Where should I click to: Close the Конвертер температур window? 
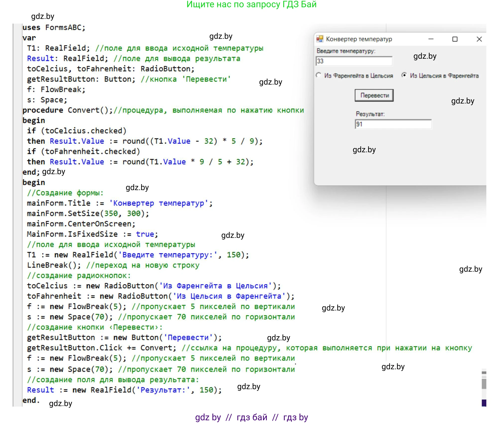pyautogui.click(x=479, y=39)
